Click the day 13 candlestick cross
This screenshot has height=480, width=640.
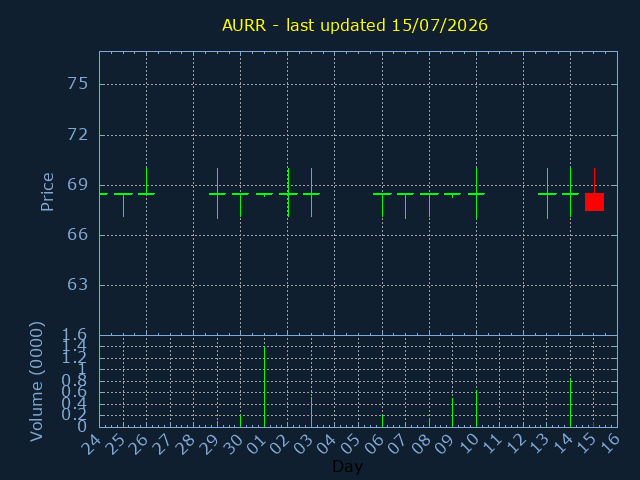click(x=547, y=193)
